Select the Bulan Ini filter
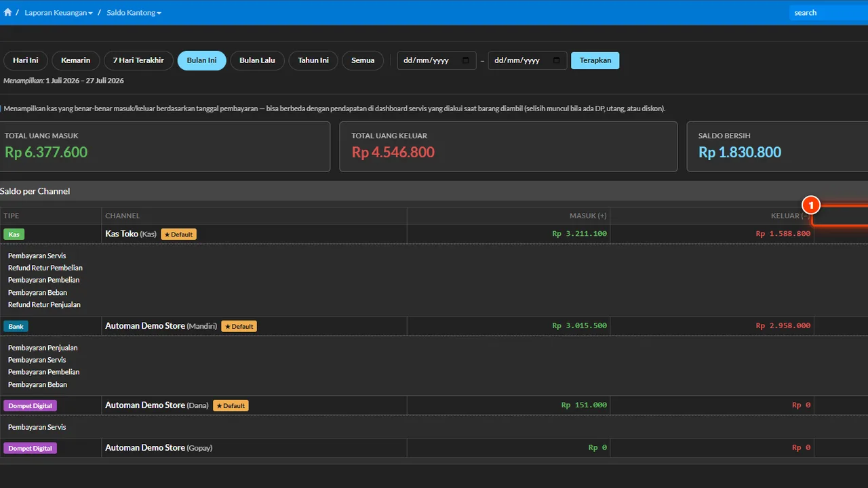The width and height of the screenshot is (868, 488). [201, 60]
